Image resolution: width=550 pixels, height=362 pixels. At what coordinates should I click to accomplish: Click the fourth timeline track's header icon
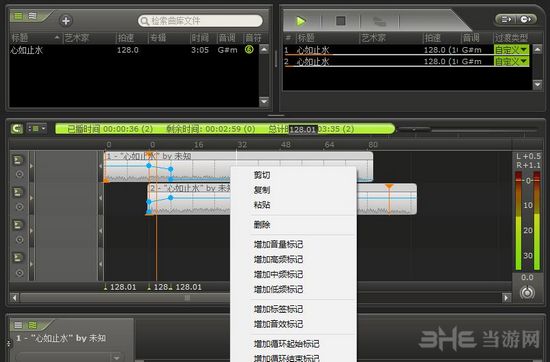click(x=18, y=258)
